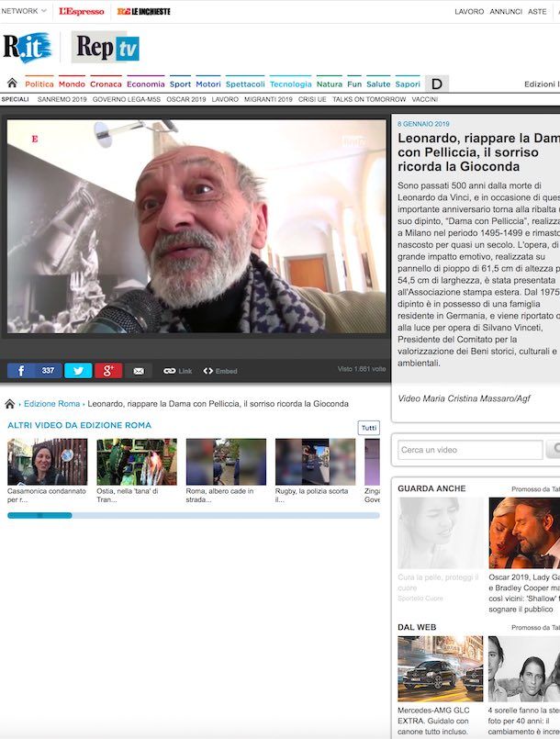Click the 8 Gennaio 2019 date
Screen dimensions: 560x739
click(x=423, y=124)
